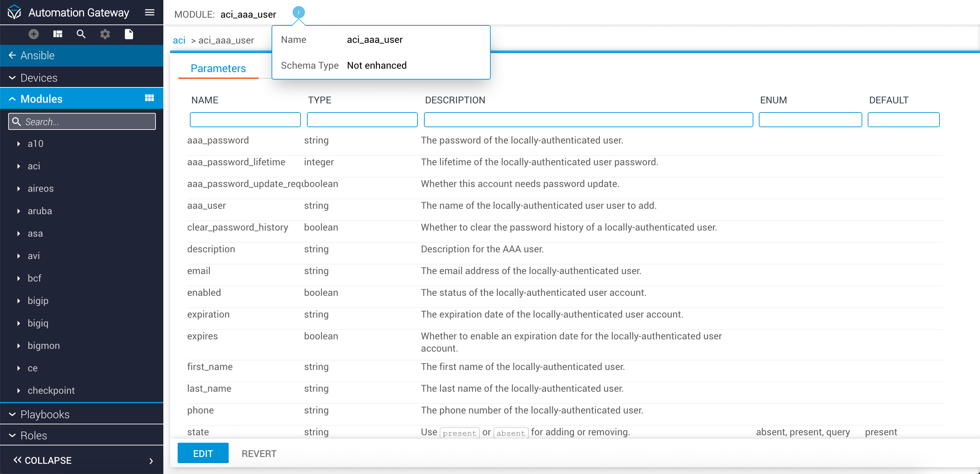Go back via the Ansible arrow

point(12,55)
